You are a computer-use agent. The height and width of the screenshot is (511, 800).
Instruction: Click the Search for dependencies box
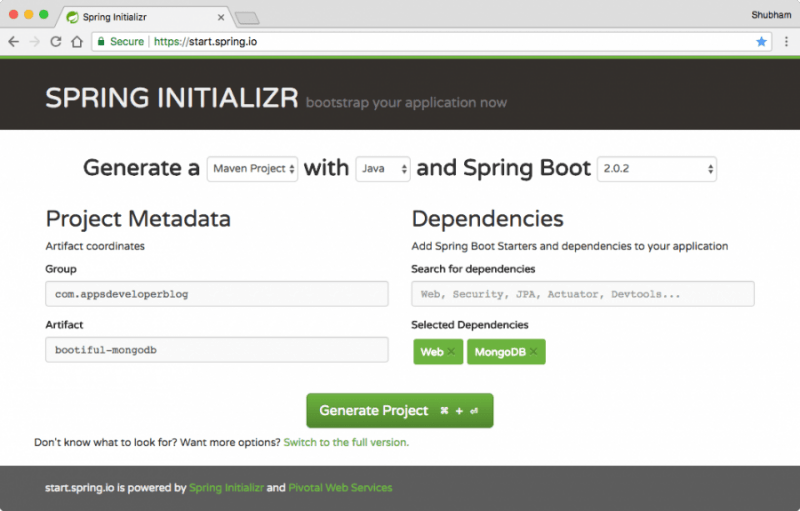pos(582,294)
